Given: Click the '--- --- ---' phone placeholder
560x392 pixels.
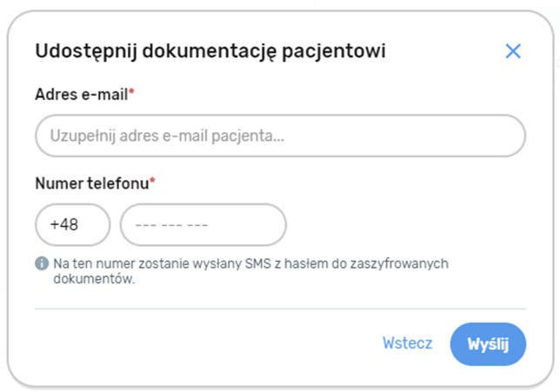Looking at the screenshot, I should [x=172, y=224].
